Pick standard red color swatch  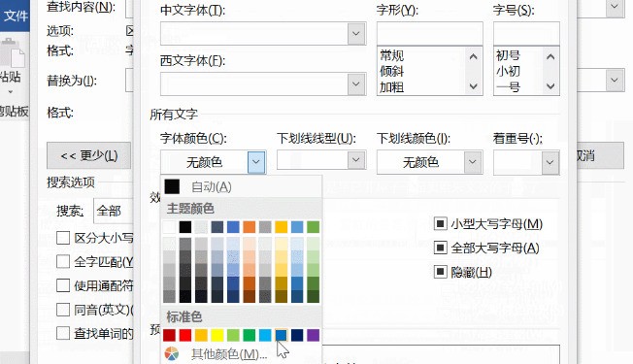(x=185, y=335)
